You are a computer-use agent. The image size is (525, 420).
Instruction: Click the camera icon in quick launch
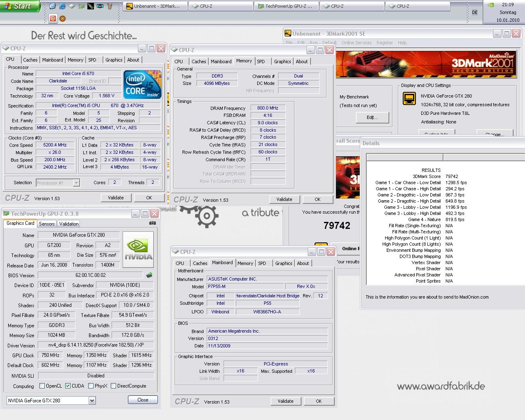pos(100,6)
